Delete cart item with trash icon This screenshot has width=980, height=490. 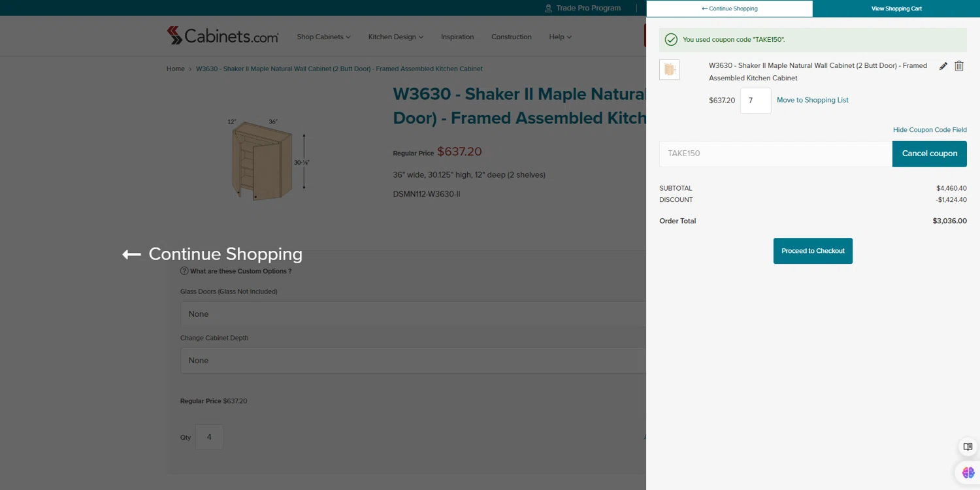coord(959,66)
